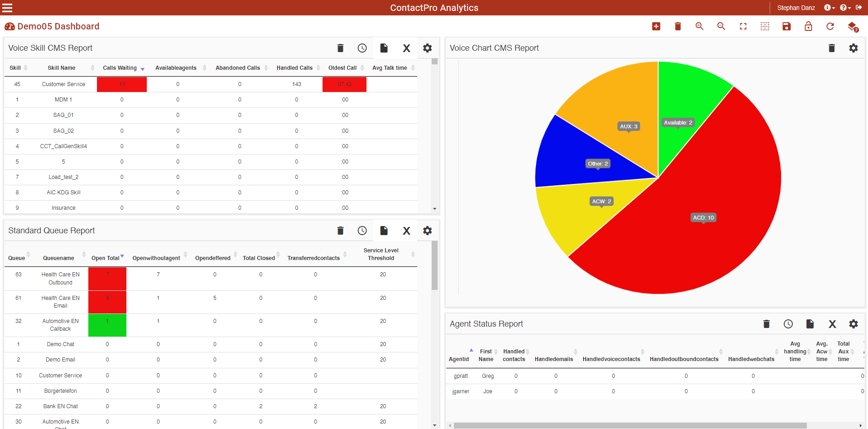The height and width of the screenshot is (429, 868).
Task: Sort by Open Total column header
Action: tap(105, 258)
